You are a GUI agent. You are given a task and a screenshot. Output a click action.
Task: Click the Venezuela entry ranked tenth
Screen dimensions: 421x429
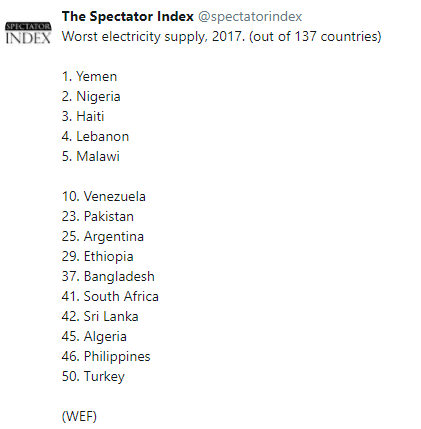pos(104,196)
